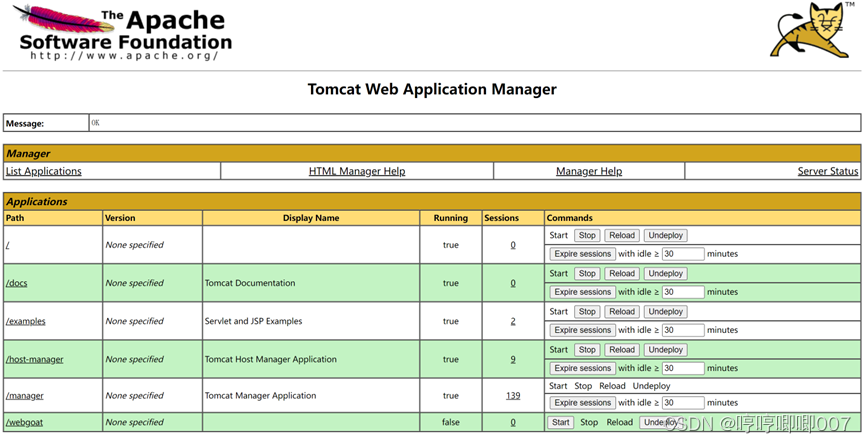
Task: Open HTML Manager Help
Action: (x=357, y=171)
